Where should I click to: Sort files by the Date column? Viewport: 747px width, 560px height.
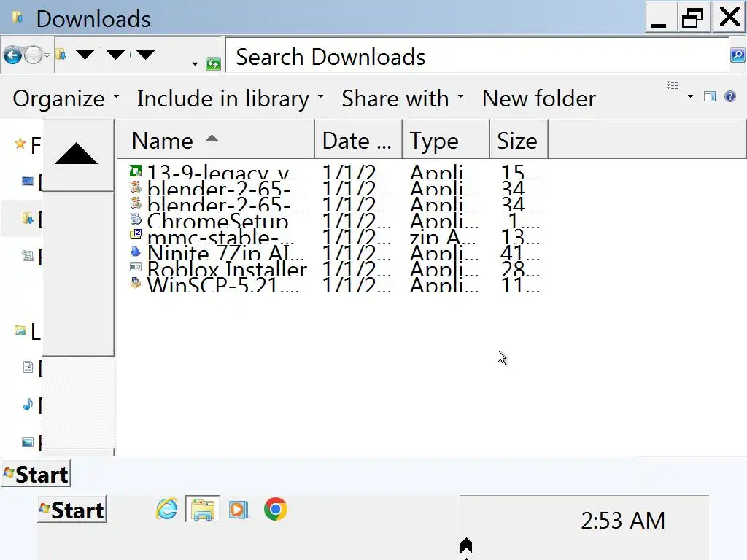(358, 140)
